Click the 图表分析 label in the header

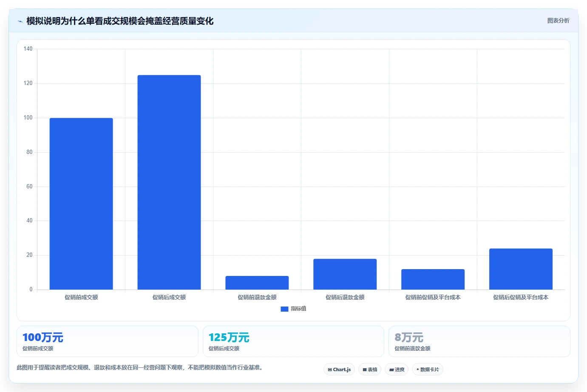(x=558, y=20)
